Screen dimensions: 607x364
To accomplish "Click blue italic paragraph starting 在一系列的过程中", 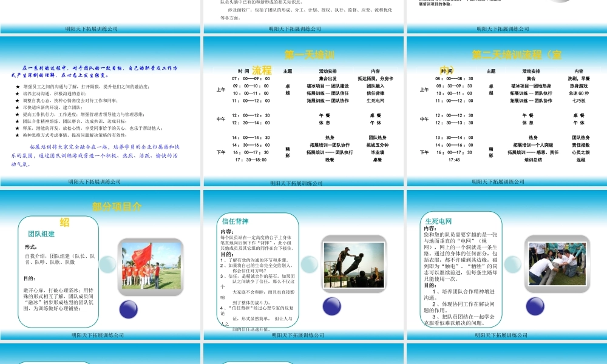I will [x=95, y=72].
